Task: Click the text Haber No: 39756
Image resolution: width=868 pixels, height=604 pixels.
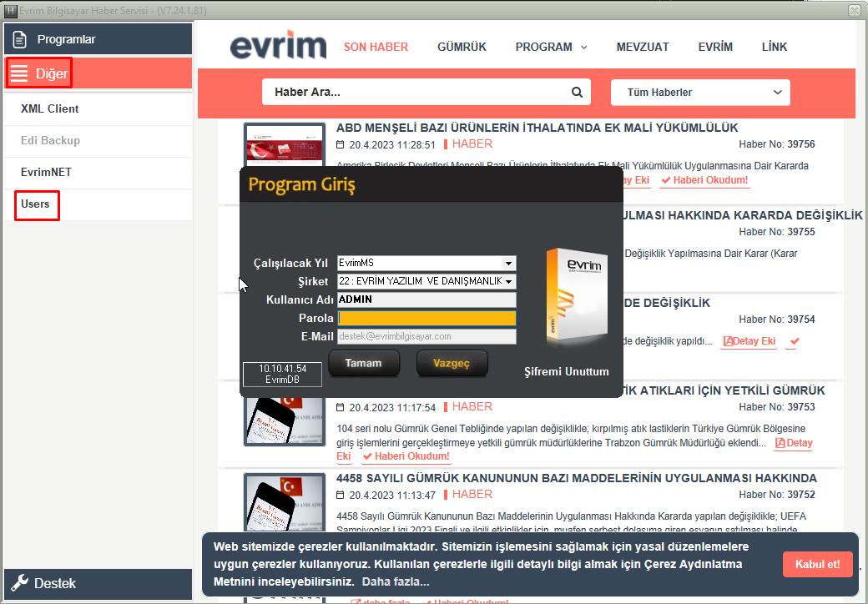Action: click(777, 144)
